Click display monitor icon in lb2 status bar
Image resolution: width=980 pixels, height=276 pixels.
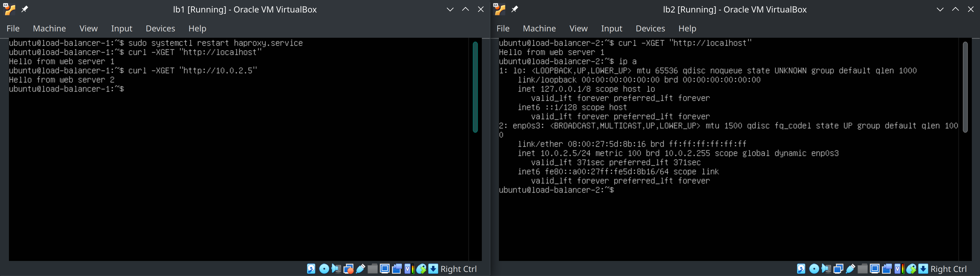pos(875,269)
